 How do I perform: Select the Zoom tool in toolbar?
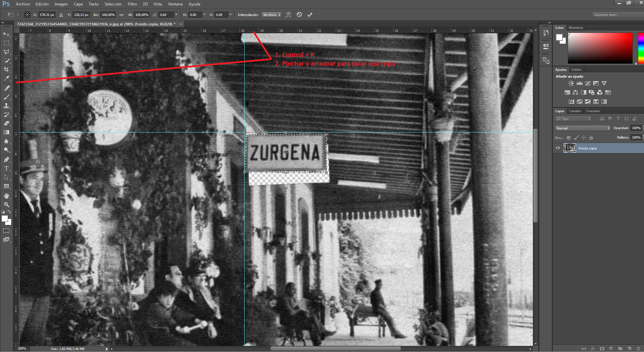[6, 205]
